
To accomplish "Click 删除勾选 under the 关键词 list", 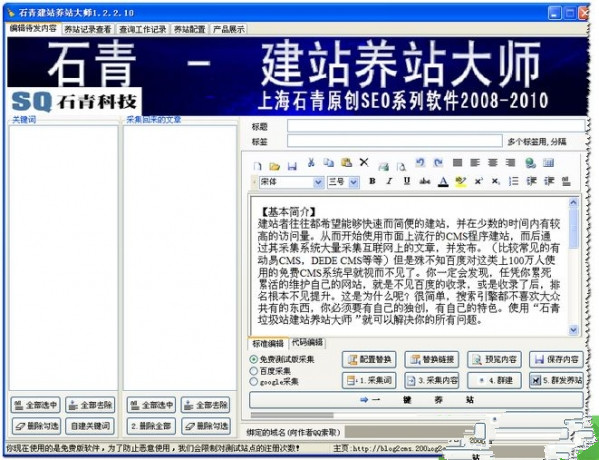I will pyautogui.click(x=36, y=426).
